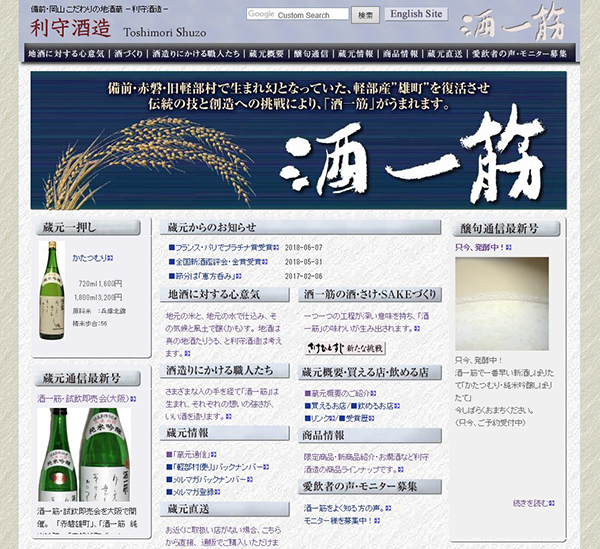Click the 酒一筋 main banner image
Viewport: 600px width, 549px height.
click(298, 140)
